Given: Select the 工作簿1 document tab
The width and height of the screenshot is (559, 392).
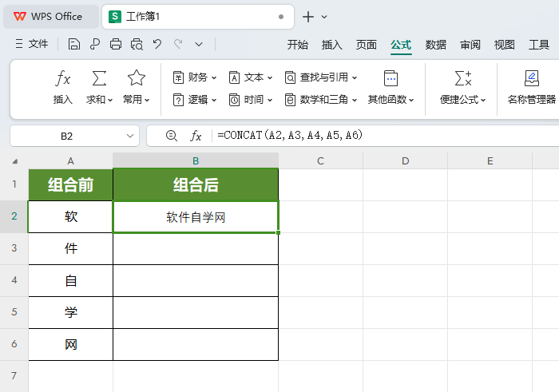Looking at the screenshot, I should click(198, 17).
